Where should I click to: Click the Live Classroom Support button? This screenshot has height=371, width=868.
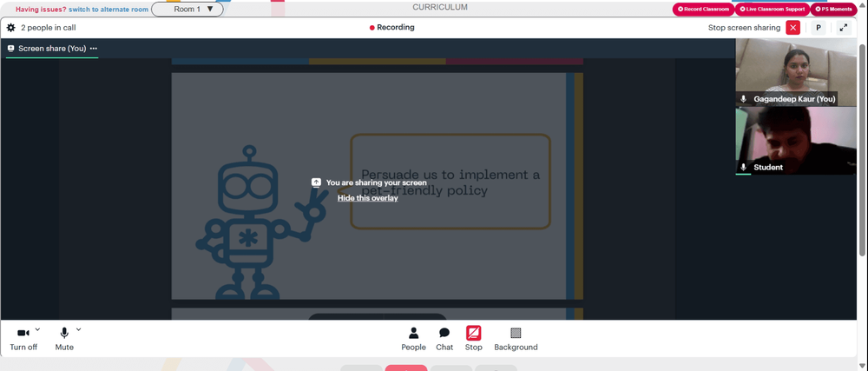pos(773,10)
